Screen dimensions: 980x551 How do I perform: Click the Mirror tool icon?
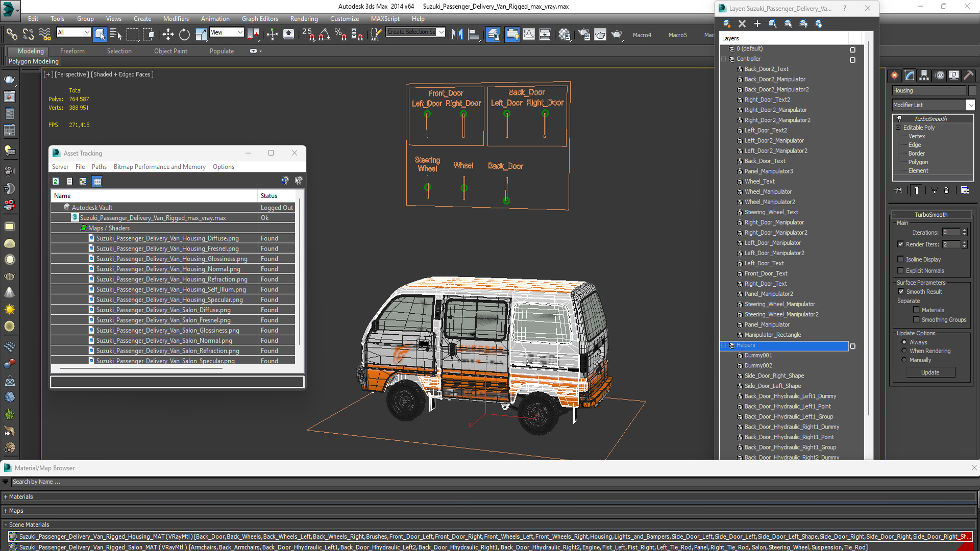click(x=457, y=34)
